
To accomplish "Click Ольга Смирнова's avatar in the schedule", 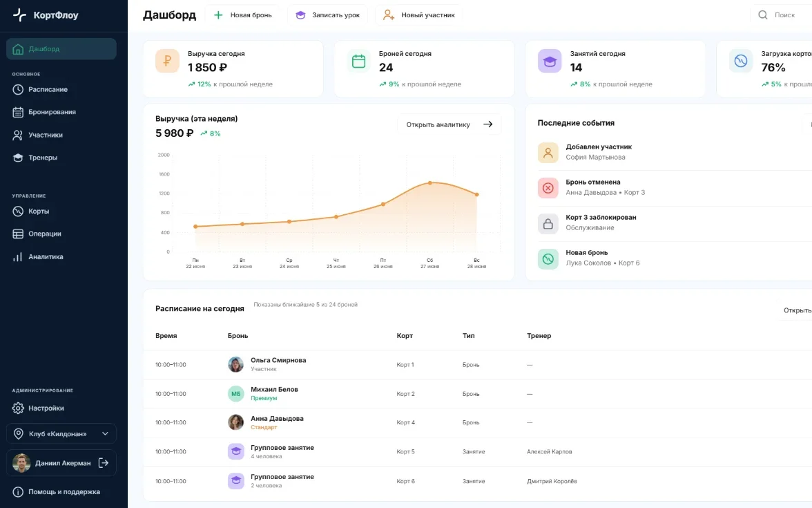I will point(235,364).
